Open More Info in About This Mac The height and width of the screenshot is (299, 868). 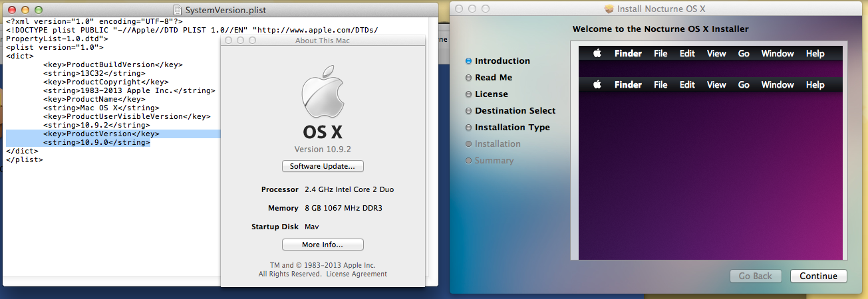[x=323, y=245]
